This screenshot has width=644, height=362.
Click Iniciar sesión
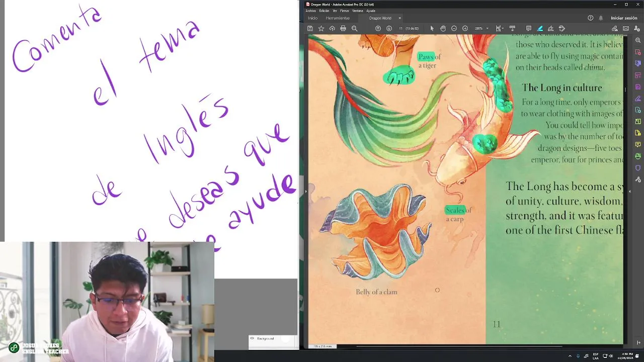pyautogui.click(x=624, y=18)
